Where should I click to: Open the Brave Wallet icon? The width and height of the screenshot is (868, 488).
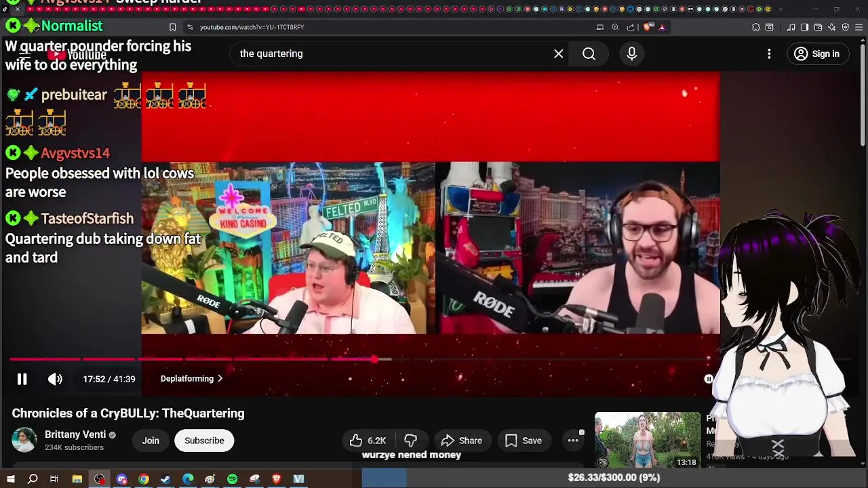tap(818, 27)
